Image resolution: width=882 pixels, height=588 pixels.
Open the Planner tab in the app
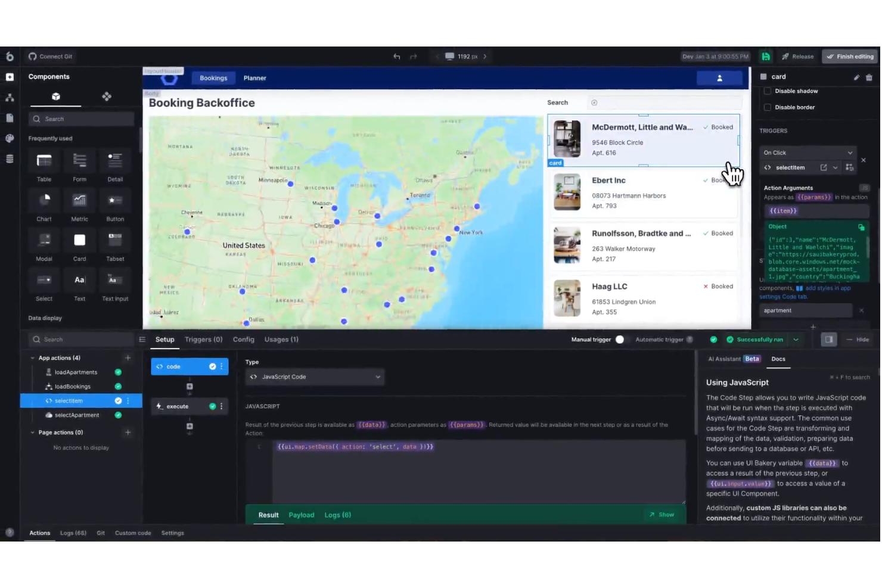(255, 77)
